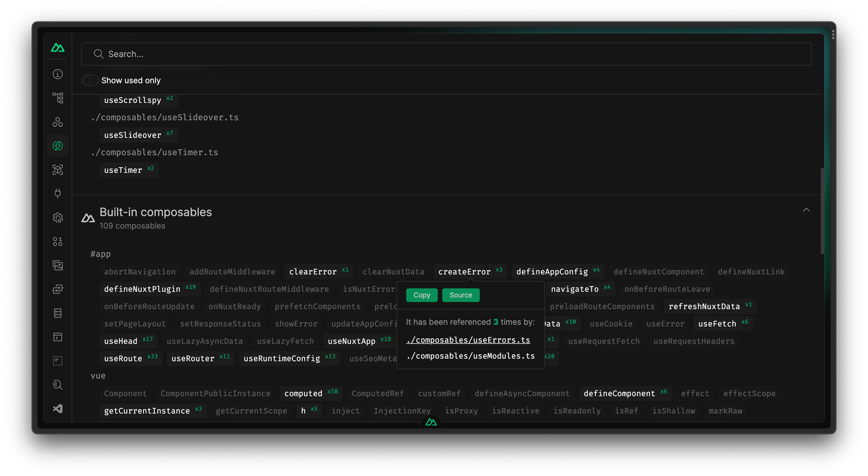Open the Terminal panel icon
868x476 pixels.
tap(57, 336)
